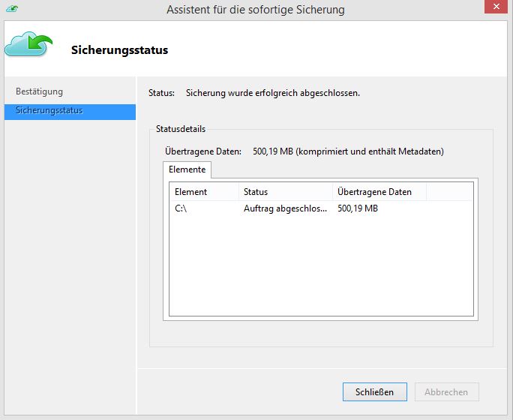Image resolution: width=513 pixels, height=420 pixels.
Task: Click the 500,19 MB table cell
Action: point(358,208)
